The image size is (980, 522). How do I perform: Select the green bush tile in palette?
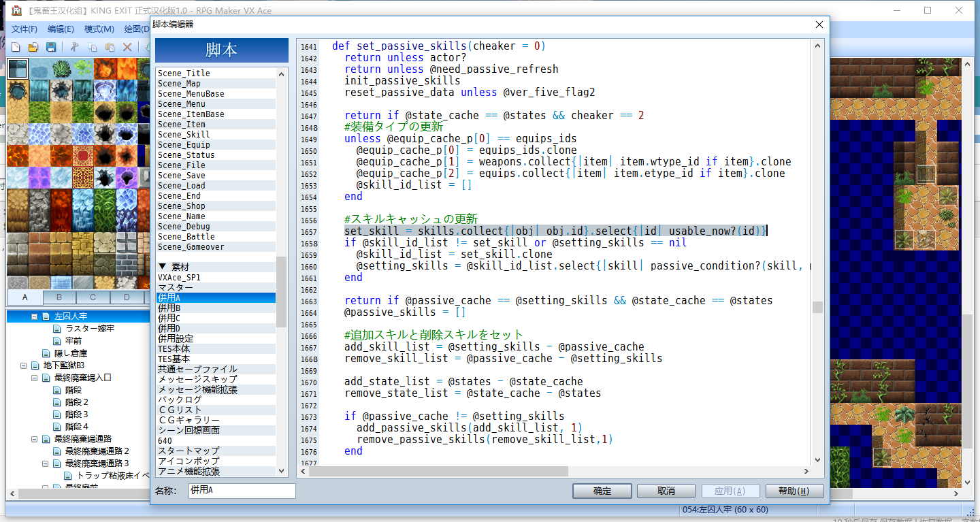[x=61, y=69]
